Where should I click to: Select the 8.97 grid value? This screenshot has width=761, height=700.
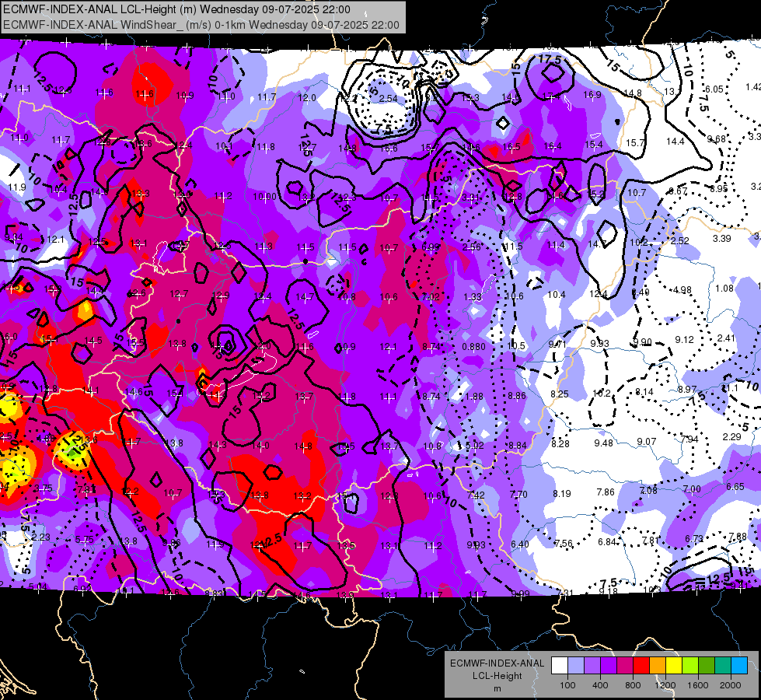[687, 390]
